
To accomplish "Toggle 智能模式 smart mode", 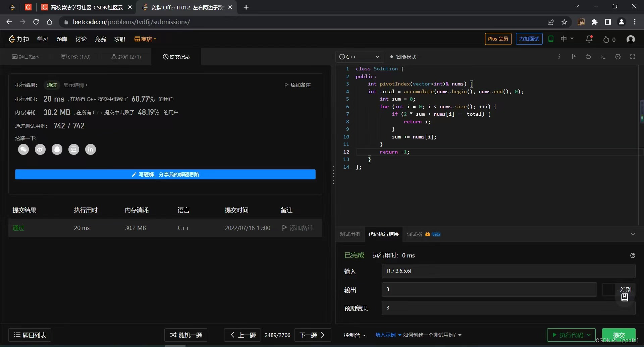I will point(403,57).
